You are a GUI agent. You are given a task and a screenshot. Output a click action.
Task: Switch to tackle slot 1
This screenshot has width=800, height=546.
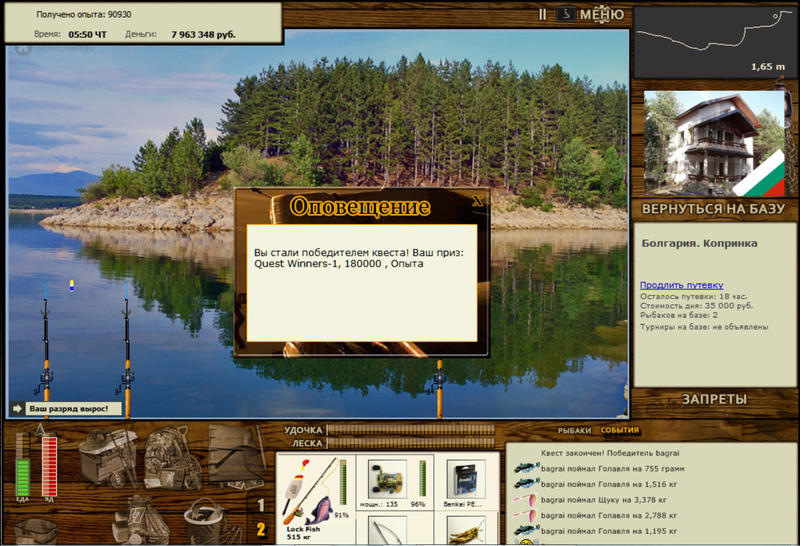coord(261,505)
